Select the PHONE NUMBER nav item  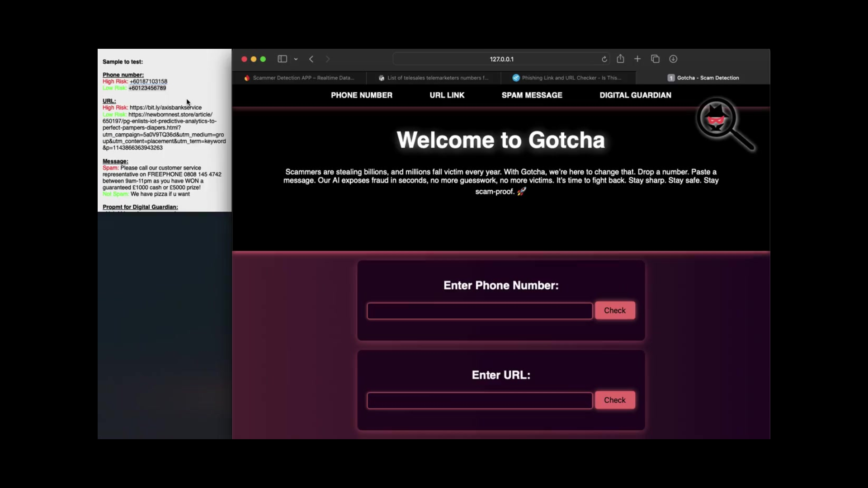point(361,95)
